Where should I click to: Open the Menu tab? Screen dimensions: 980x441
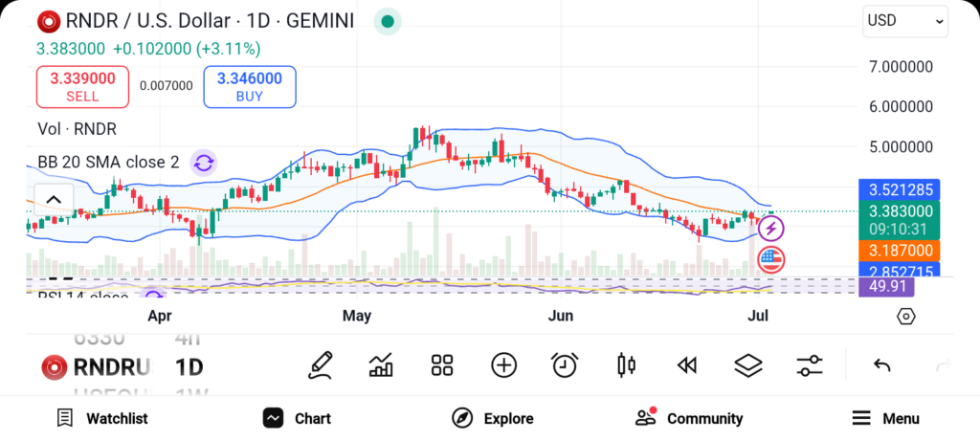pyautogui.click(x=885, y=418)
